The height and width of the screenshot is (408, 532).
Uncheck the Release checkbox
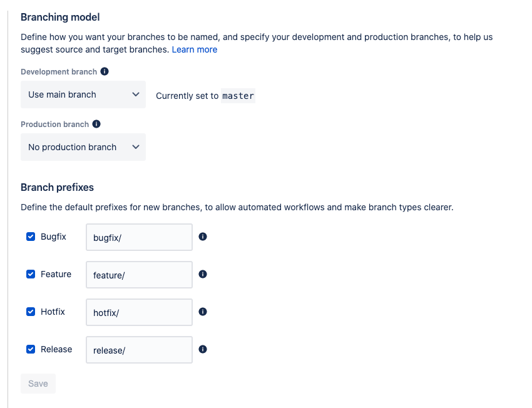31,349
